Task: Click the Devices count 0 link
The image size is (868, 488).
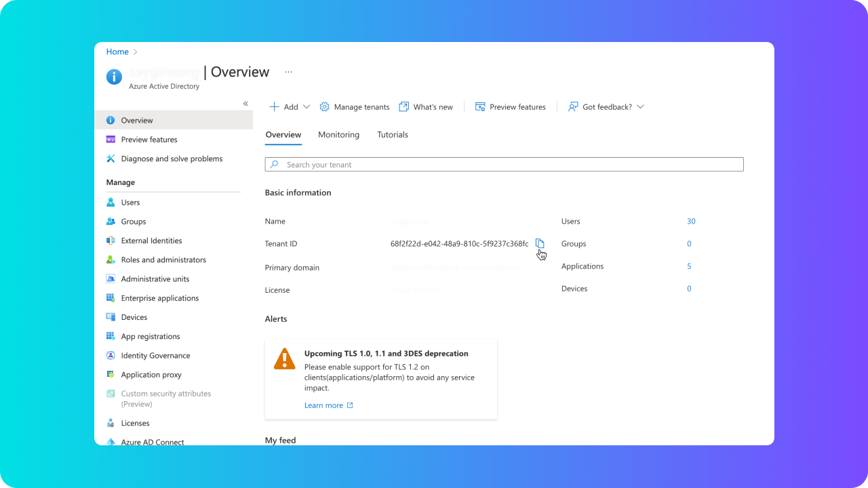Action: [689, 289]
